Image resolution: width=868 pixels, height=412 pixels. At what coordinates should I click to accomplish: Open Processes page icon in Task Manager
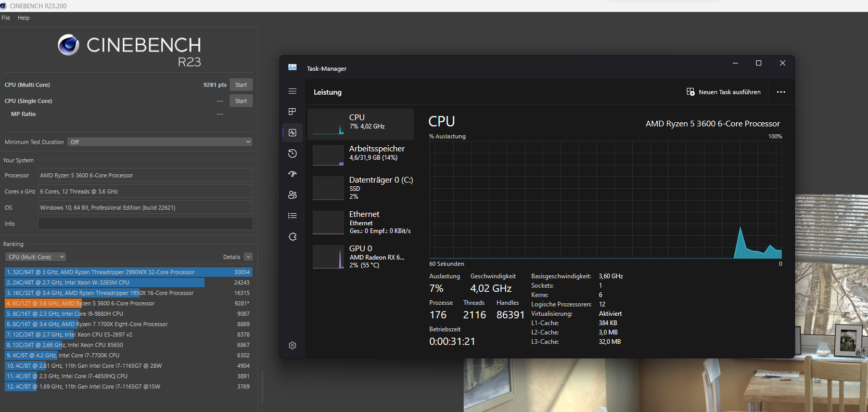click(x=292, y=112)
